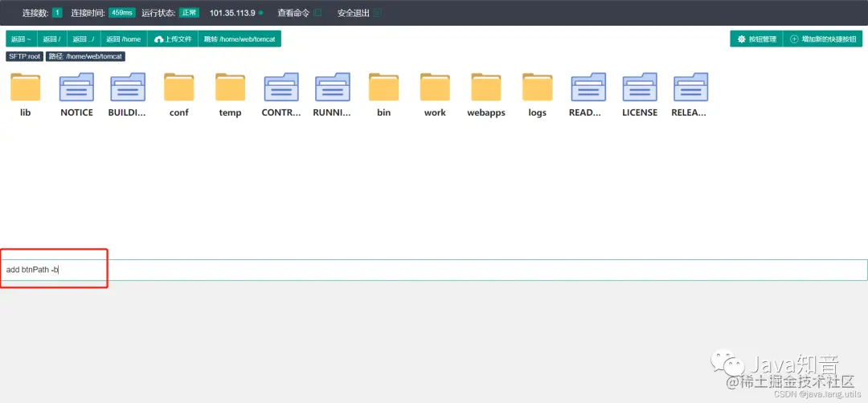Image resolution: width=868 pixels, height=403 pixels.
Task: Open the lib folder icon
Action: point(26,87)
